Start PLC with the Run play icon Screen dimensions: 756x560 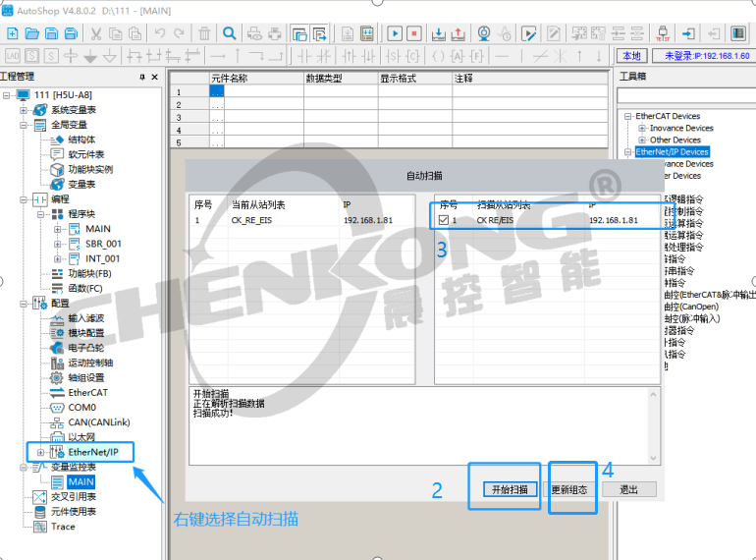pyautogui.click(x=395, y=33)
